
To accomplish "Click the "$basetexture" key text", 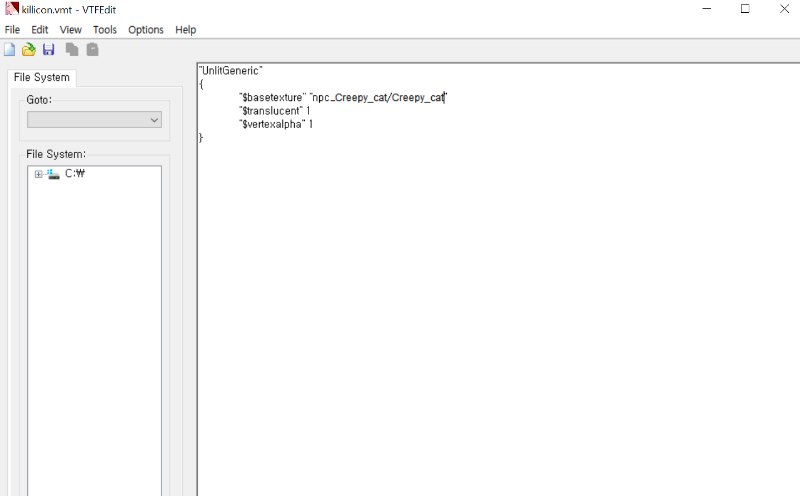I will 272,97.
